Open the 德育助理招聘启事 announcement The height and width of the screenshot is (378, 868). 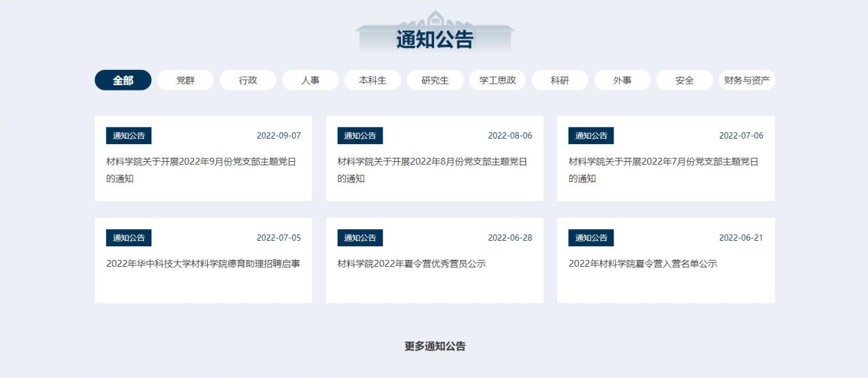tap(203, 263)
